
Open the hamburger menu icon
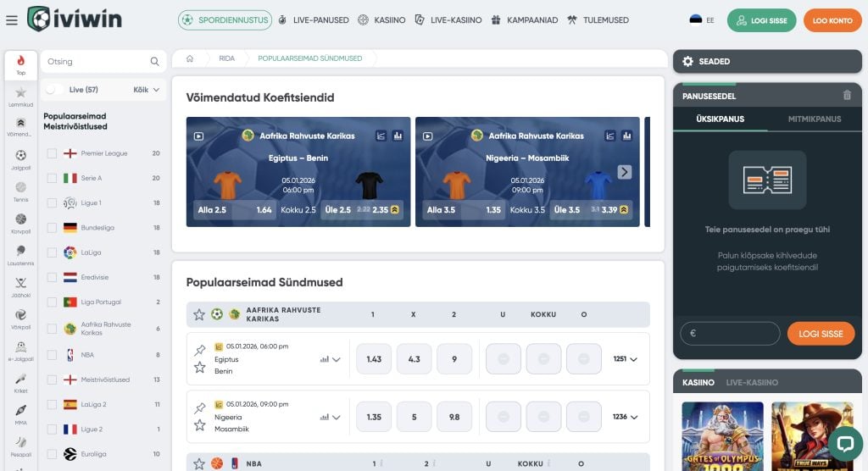point(11,20)
